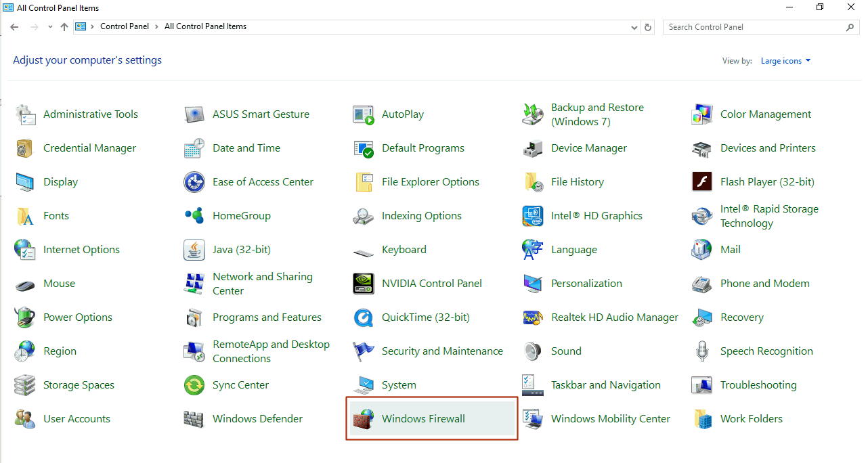868x463 pixels.
Task: Open the Default Programs icon
Action: [x=364, y=148]
